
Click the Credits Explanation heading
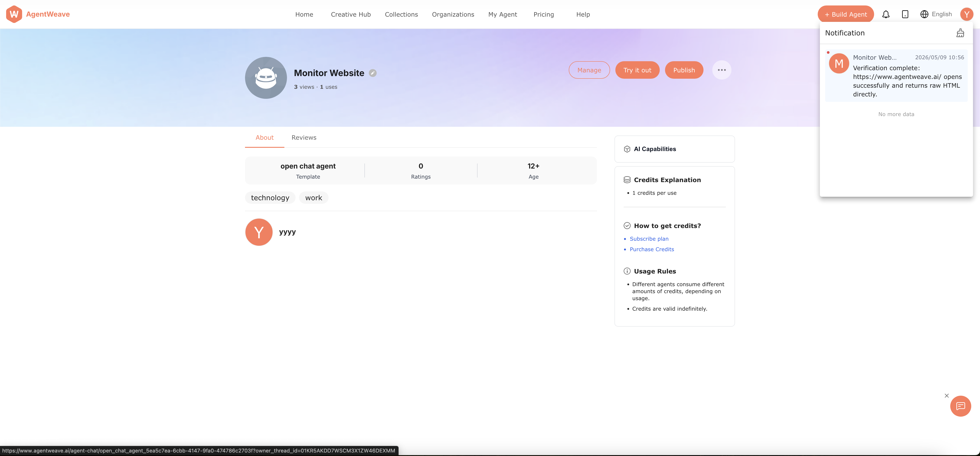click(x=667, y=180)
